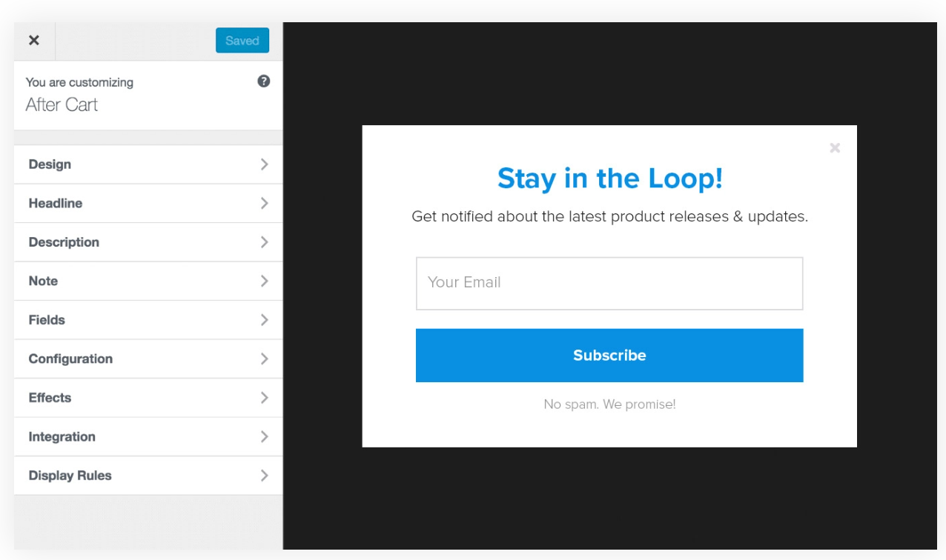Dismiss the popup with its close icon

coord(835,148)
